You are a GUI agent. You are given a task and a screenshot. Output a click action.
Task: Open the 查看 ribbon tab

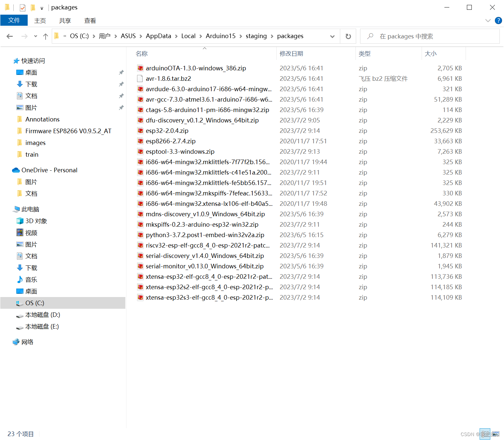90,21
